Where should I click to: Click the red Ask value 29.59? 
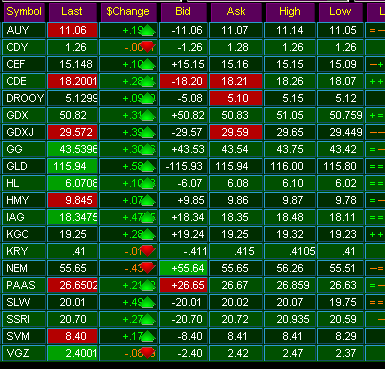(236, 132)
